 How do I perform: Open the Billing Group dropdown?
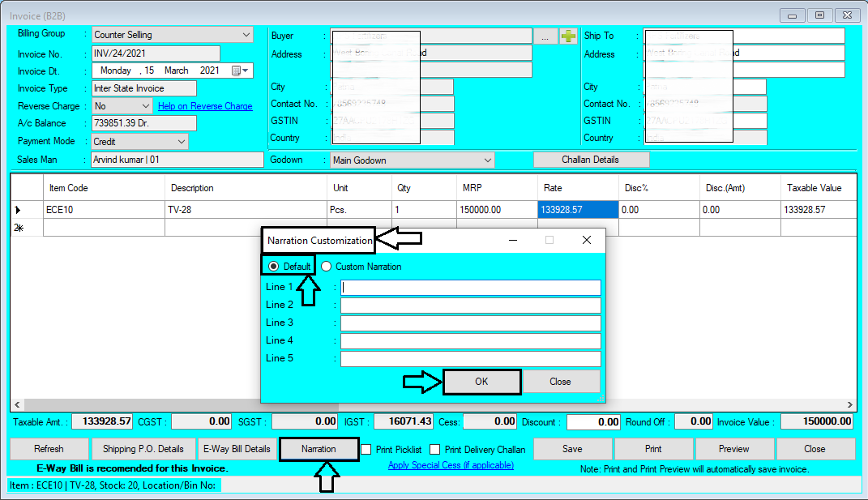point(246,35)
